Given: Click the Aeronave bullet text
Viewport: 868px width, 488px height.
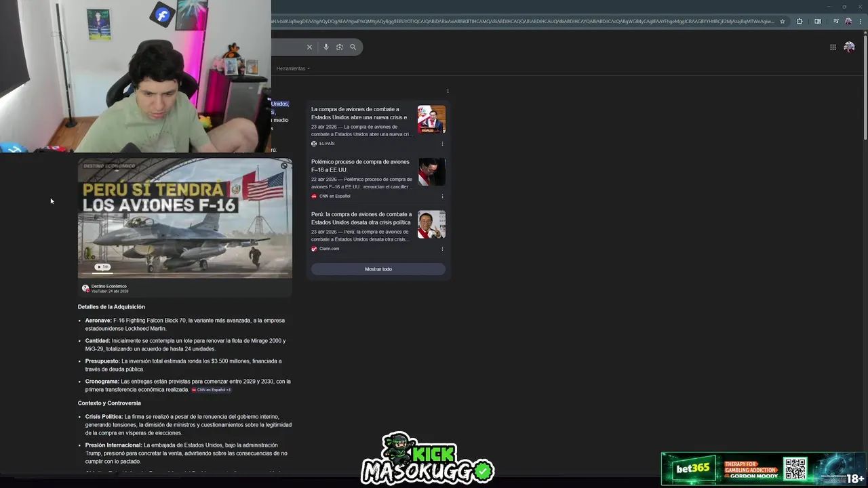Looking at the screenshot, I should tap(185, 325).
